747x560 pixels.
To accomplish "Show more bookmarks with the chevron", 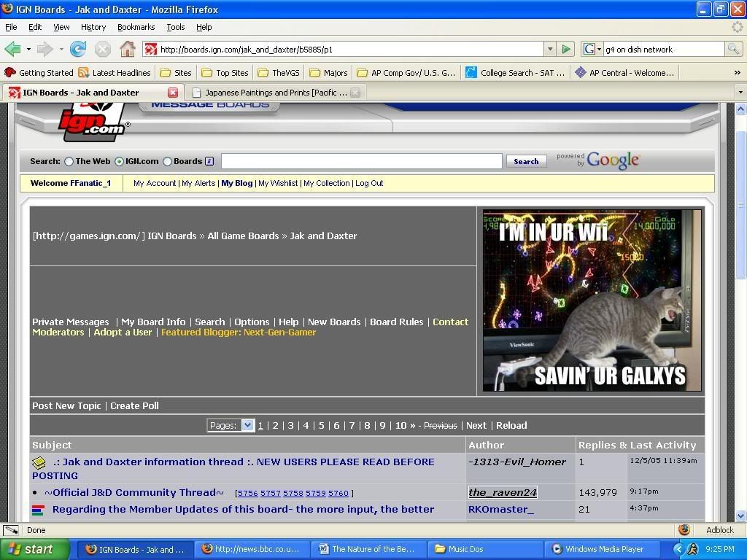I will [737, 73].
